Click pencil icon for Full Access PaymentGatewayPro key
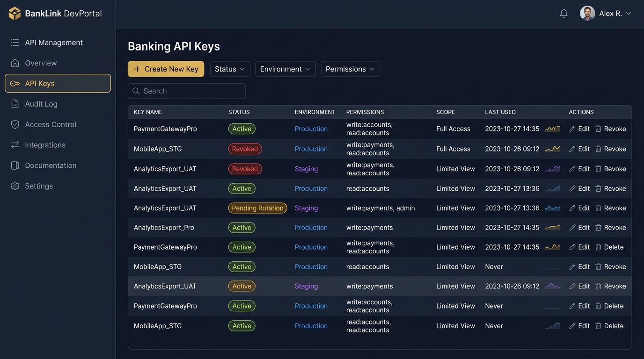The width and height of the screenshot is (644, 359). pyautogui.click(x=572, y=129)
